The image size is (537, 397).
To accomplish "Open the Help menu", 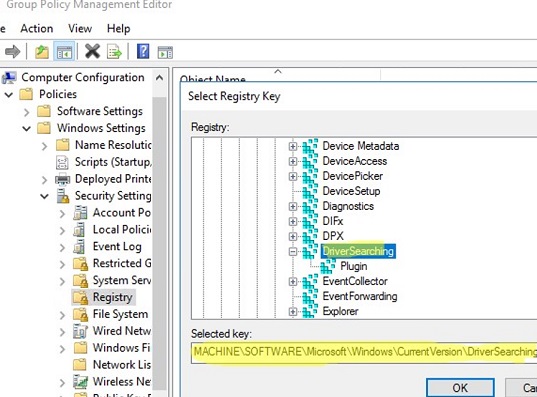I will point(118,28).
